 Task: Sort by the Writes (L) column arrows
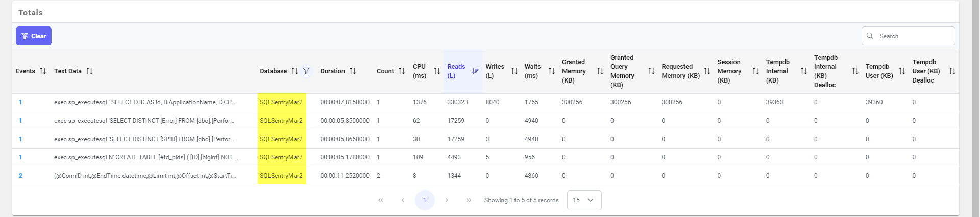click(514, 71)
